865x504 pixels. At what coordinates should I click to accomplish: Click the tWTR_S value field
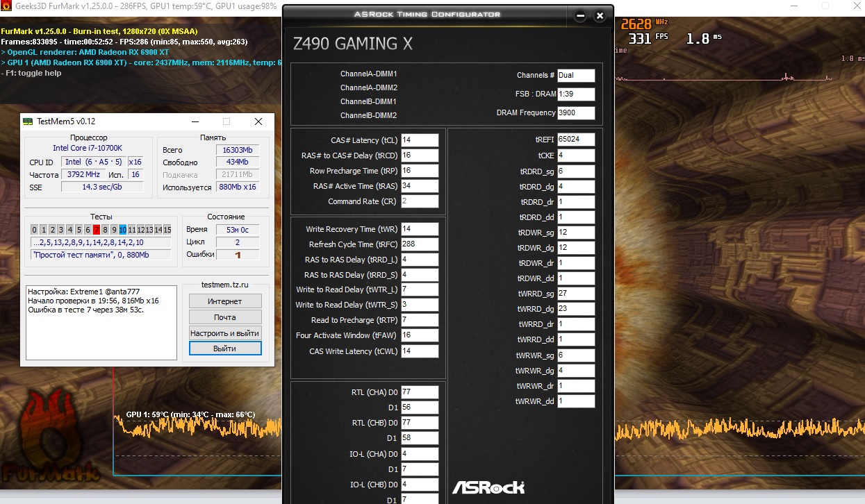[420, 305]
